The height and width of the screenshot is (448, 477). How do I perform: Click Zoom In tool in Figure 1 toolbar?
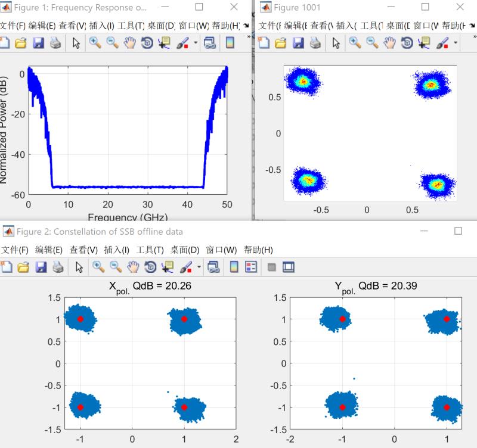[95, 43]
